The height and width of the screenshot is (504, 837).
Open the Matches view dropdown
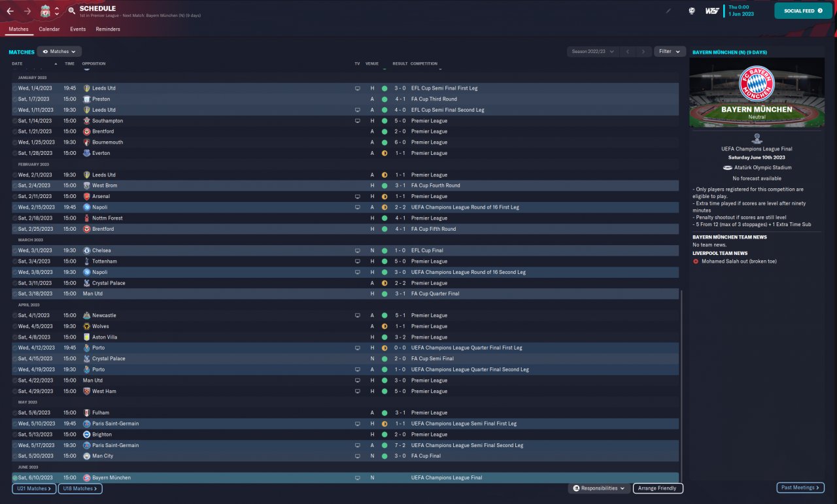click(x=60, y=51)
